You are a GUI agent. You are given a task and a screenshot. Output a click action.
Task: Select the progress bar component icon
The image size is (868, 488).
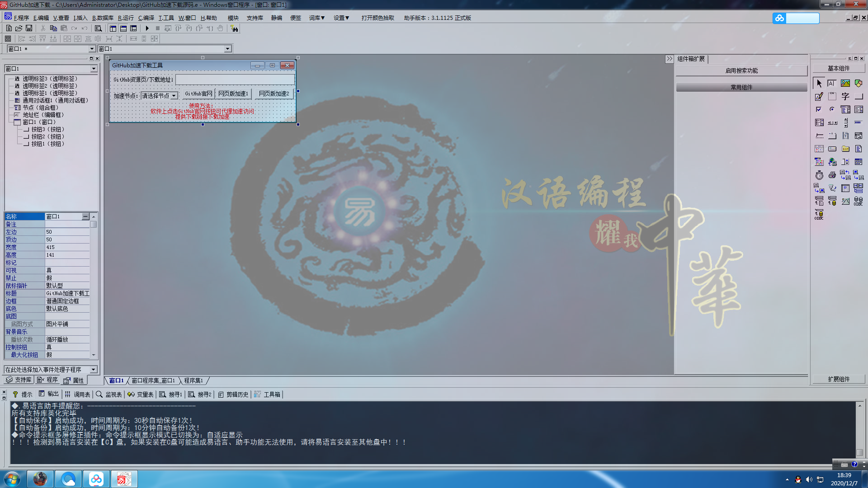coord(858,122)
